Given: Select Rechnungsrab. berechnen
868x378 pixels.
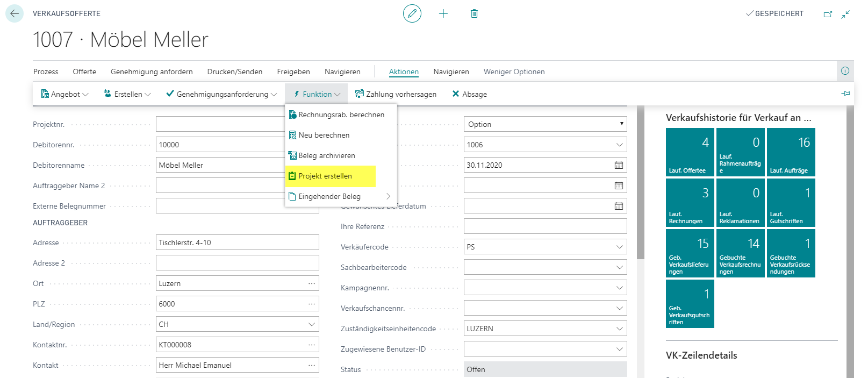Looking at the screenshot, I should 341,115.
